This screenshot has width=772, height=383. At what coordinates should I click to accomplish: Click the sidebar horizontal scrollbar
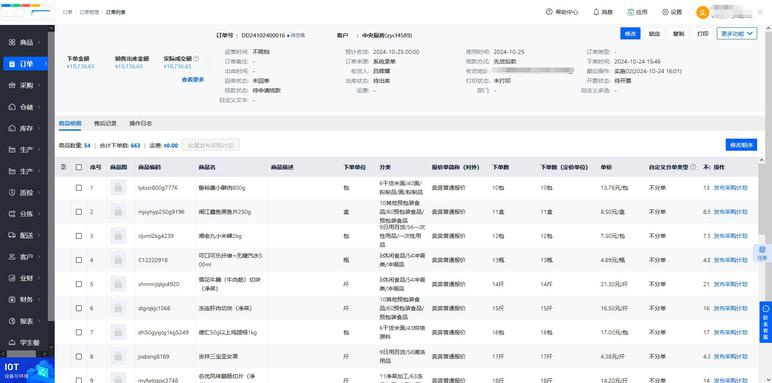coord(21,353)
